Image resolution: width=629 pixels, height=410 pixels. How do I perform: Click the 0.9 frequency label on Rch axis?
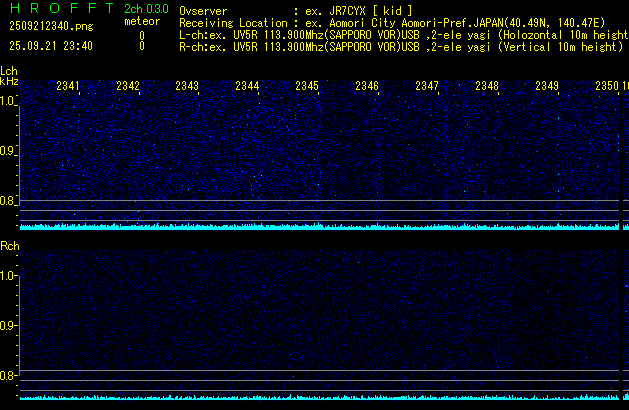(8, 326)
